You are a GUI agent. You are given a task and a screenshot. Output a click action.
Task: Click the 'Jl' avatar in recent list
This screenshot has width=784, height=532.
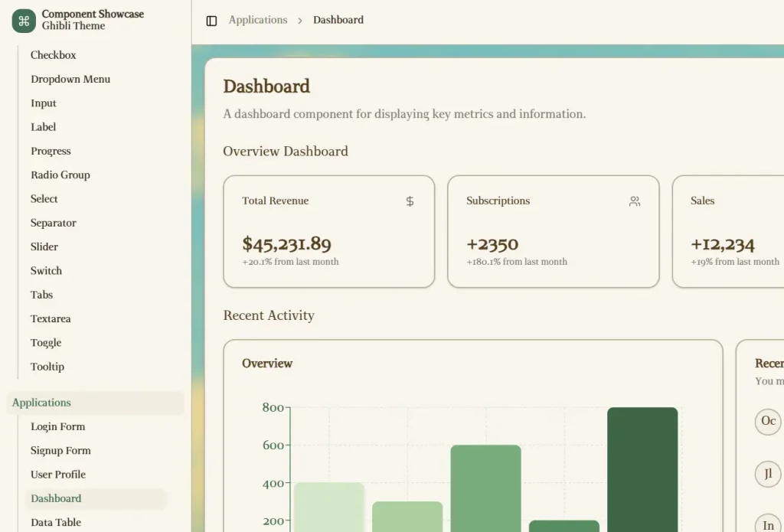click(768, 474)
